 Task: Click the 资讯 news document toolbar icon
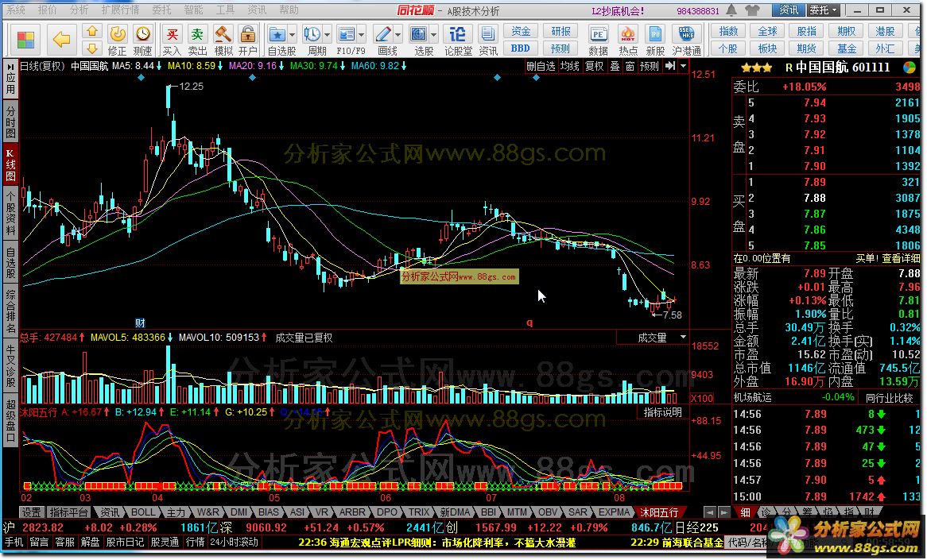[x=487, y=41]
